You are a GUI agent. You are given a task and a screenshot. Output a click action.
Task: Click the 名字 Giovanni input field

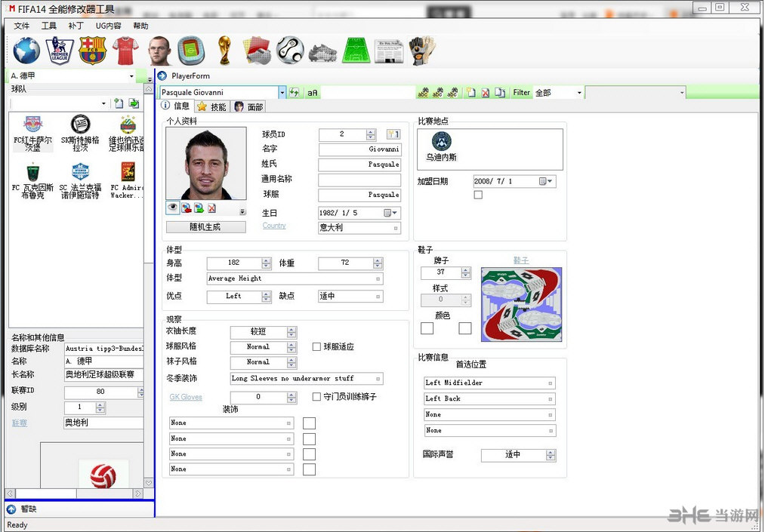(x=359, y=149)
